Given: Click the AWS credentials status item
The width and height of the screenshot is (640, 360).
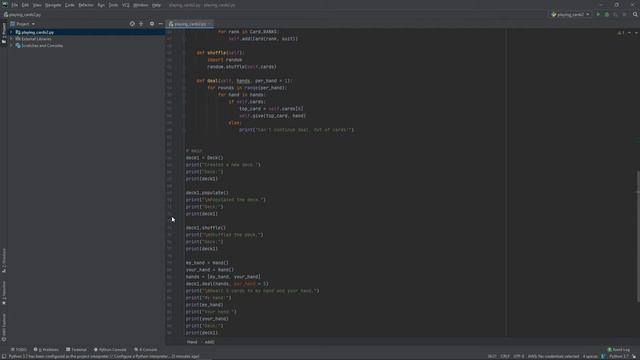Looking at the screenshot, I should click(x=553, y=356).
